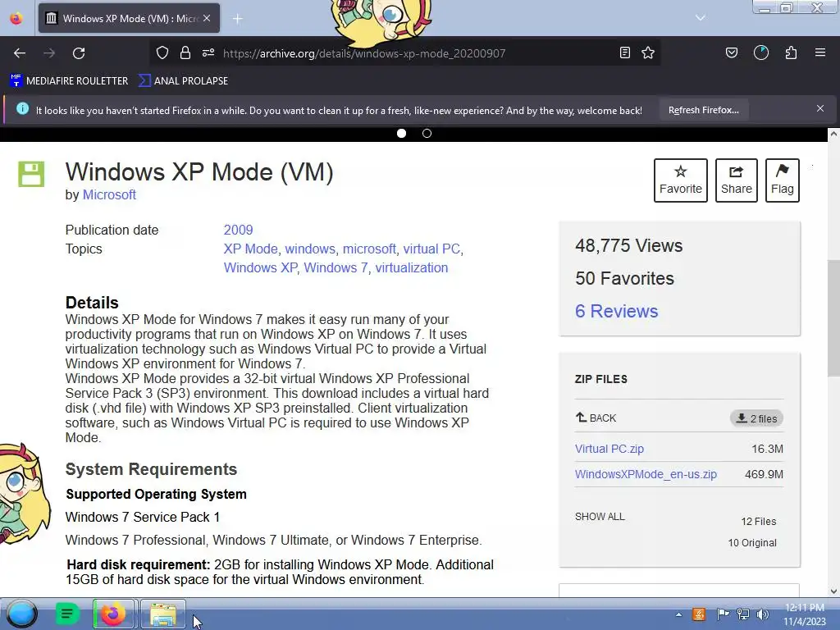Switch to Firefox in the taskbar

pos(113,614)
